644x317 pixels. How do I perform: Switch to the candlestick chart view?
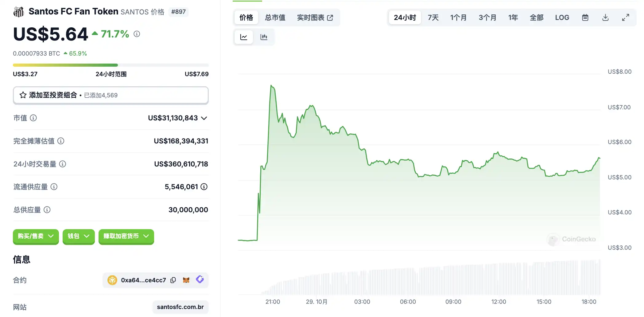click(264, 37)
